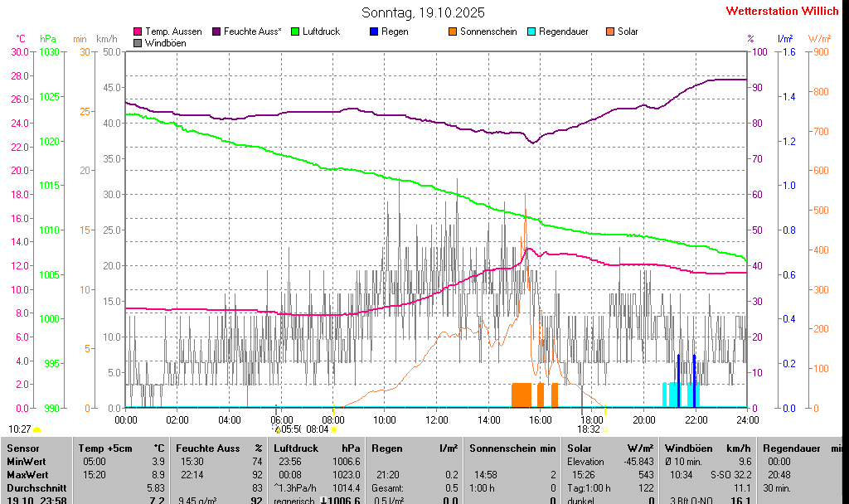Click the Temp +5cm table header

120,448
